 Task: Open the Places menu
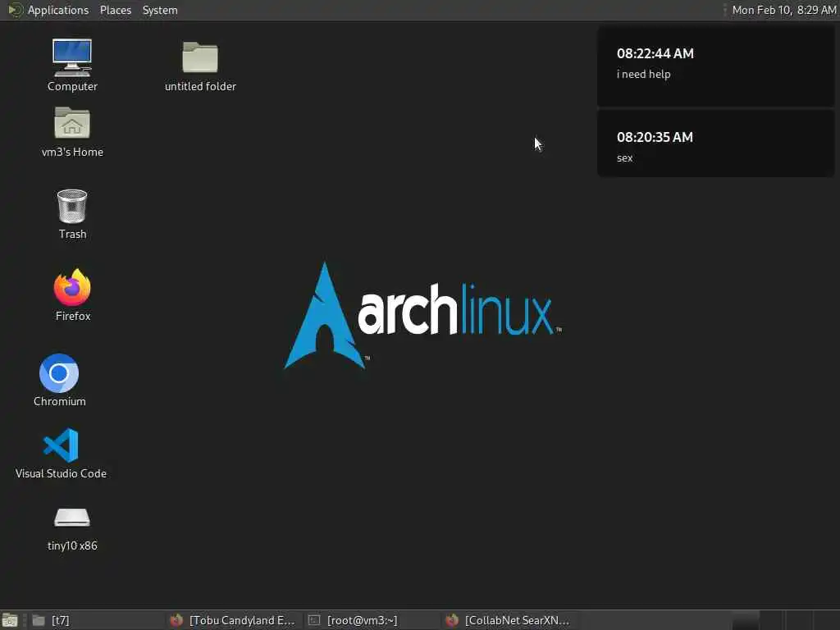(115, 10)
